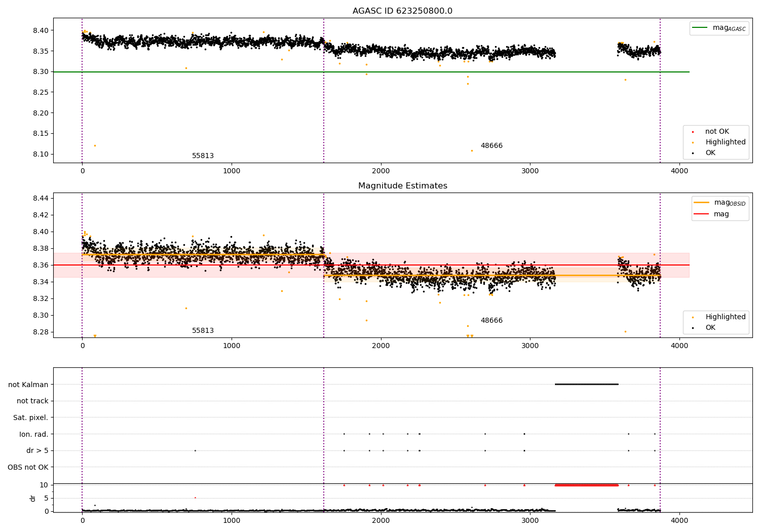Click the 'AGASC ID 623250800.0' plot title
The width and height of the screenshot is (760, 532).
(x=402, y=11)
